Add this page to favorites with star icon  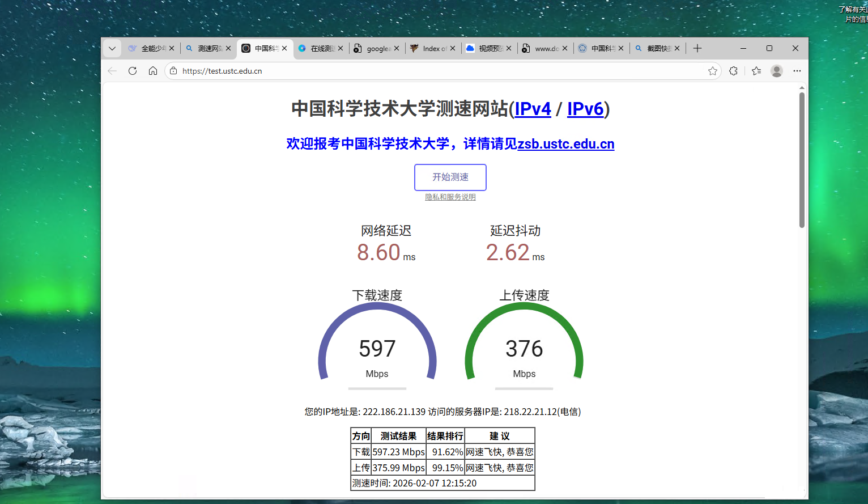[713, 71]
